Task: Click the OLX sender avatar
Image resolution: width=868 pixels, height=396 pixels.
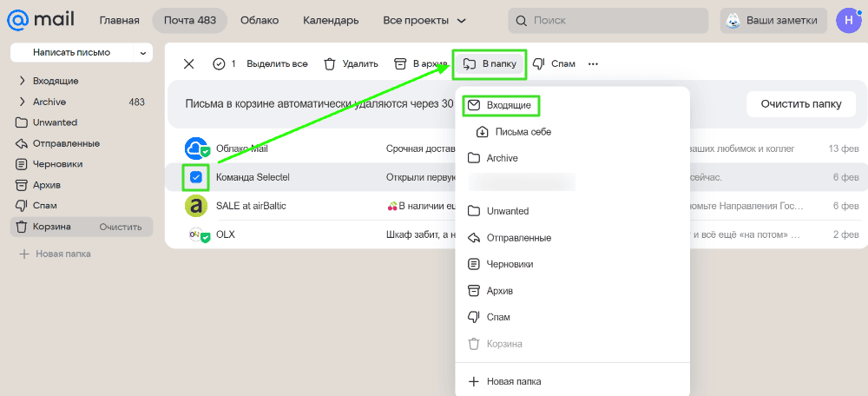Action: (x=197, y=234)
